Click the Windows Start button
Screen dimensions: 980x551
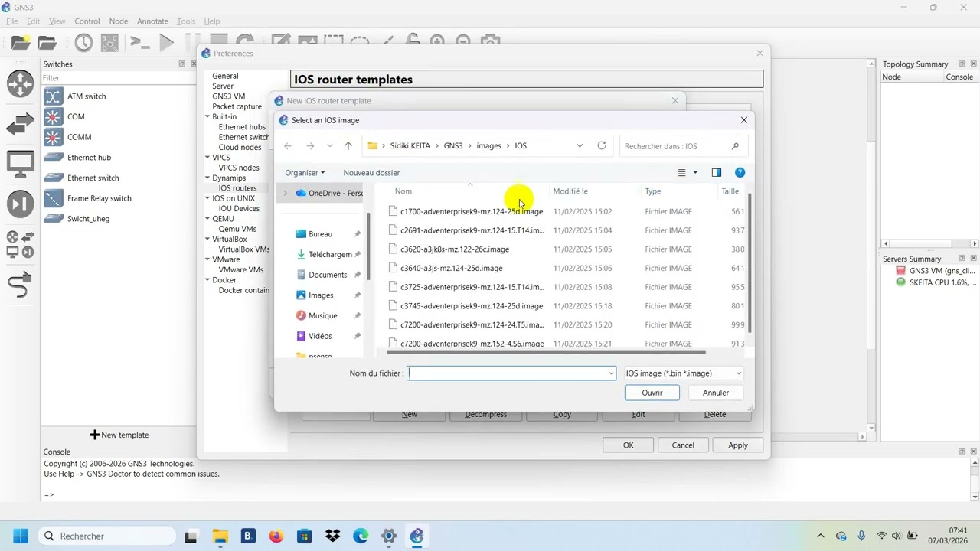pos(21,536)
